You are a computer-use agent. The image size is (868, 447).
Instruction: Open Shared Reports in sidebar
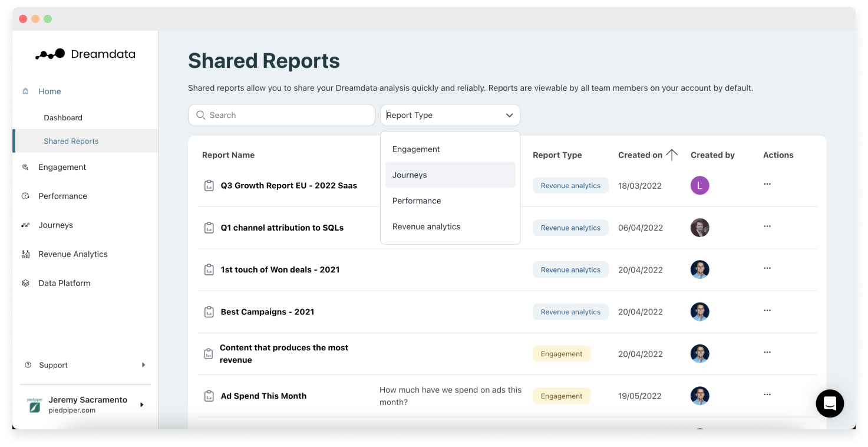(x=85, y=141)
